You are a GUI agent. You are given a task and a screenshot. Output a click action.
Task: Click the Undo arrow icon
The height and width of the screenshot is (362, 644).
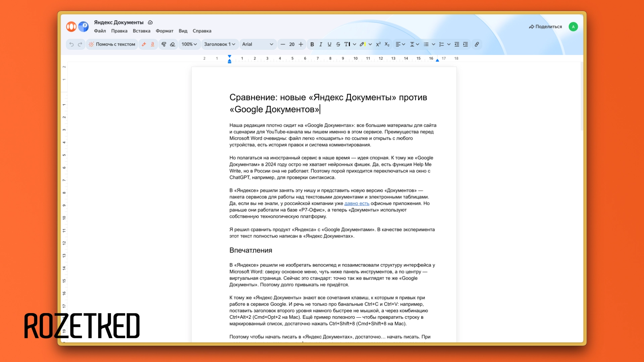tap(71, 44)
